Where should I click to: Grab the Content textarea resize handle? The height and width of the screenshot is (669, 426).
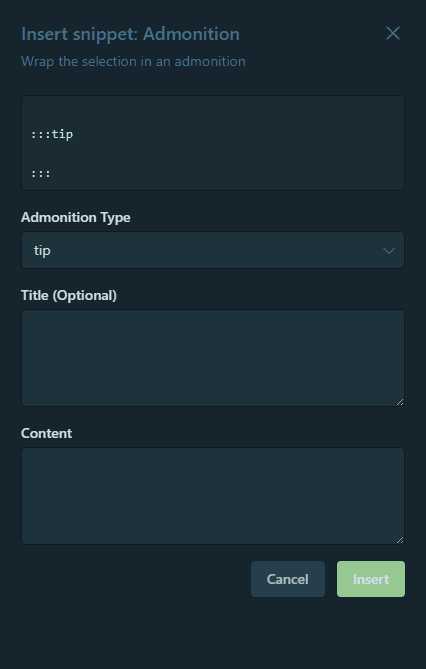tap(400, 540)
